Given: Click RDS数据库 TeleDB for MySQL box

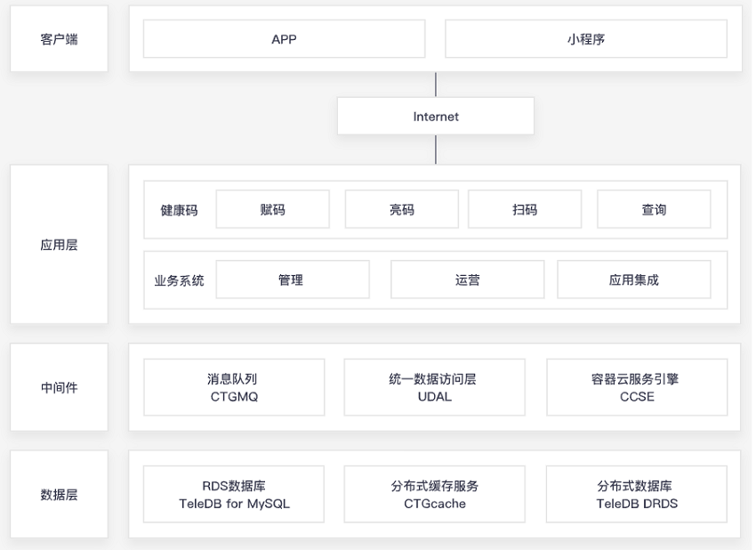Looking at the screenshot, I should [234, 494].
